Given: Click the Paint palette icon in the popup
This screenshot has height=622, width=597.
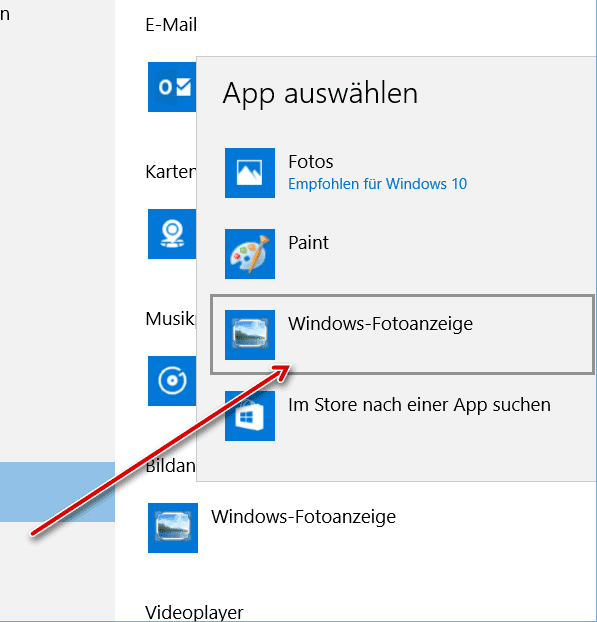Looking at the screenshot, I should coord(250,254).
